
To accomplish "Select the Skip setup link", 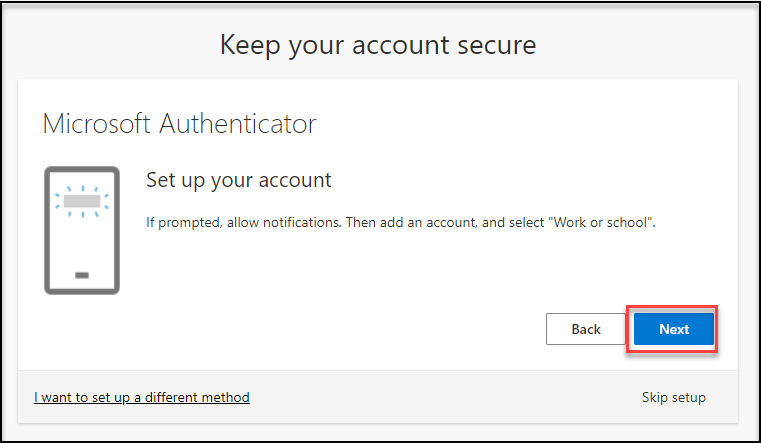I will 673,397.
